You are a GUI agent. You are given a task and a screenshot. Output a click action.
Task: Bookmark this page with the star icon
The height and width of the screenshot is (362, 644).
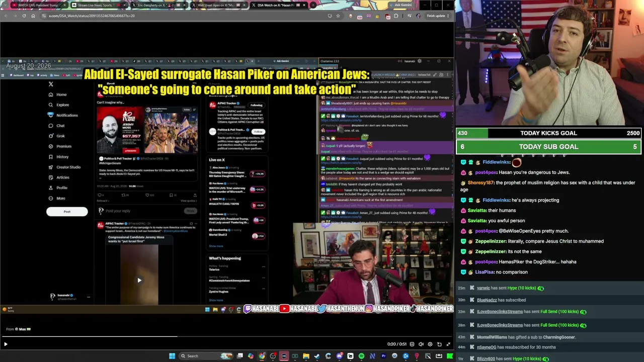point(338,16)
